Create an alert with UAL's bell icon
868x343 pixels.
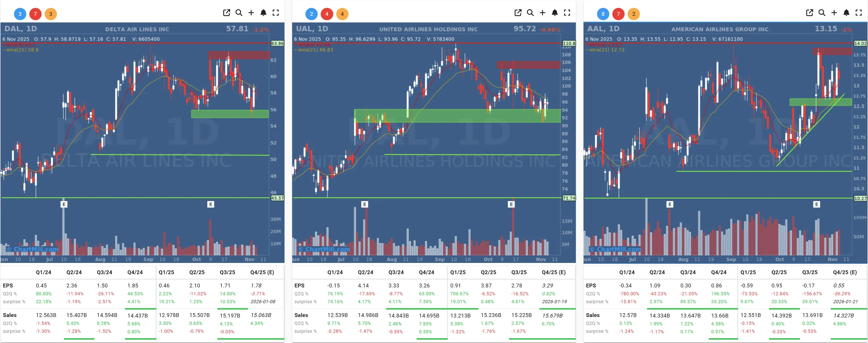(555, 12)
